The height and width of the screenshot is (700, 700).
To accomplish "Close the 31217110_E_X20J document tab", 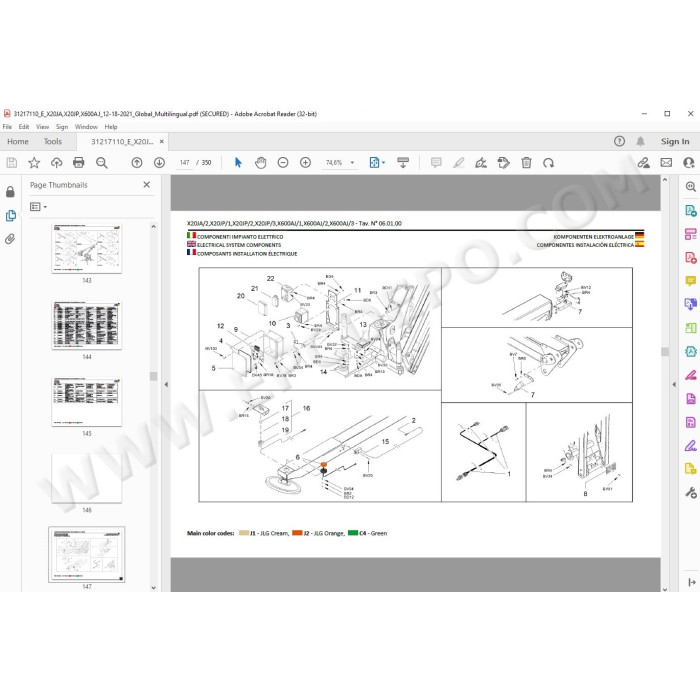I will [162, 142].
